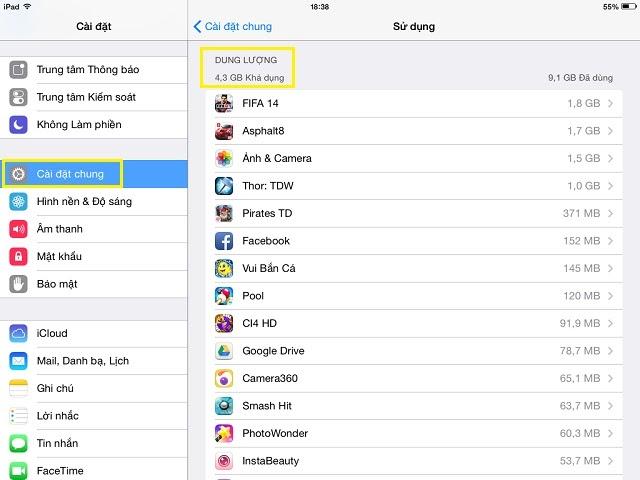Tap the Google Drive app icon
Image resolution: width=640 pixels, height=480 pixels.
(224, 351)
